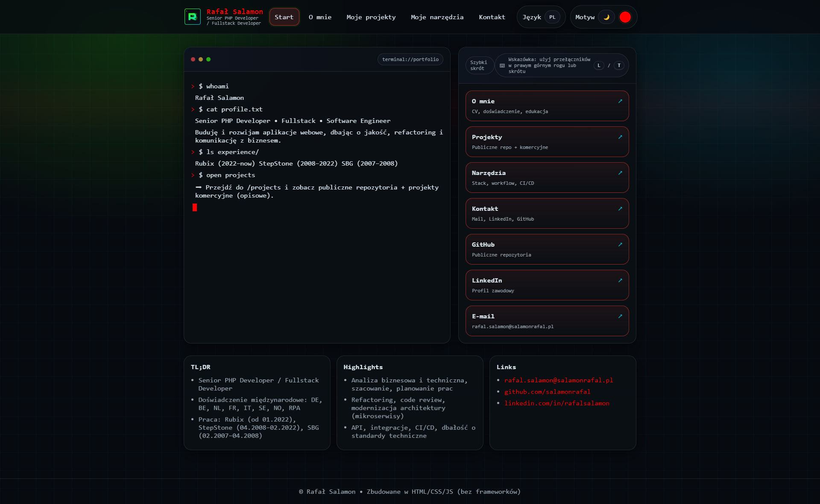Click the Start navigation button

click(284, 17)
